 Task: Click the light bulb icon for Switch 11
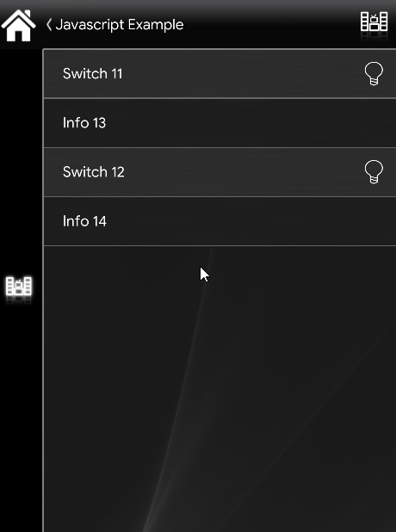click(374, 74)
